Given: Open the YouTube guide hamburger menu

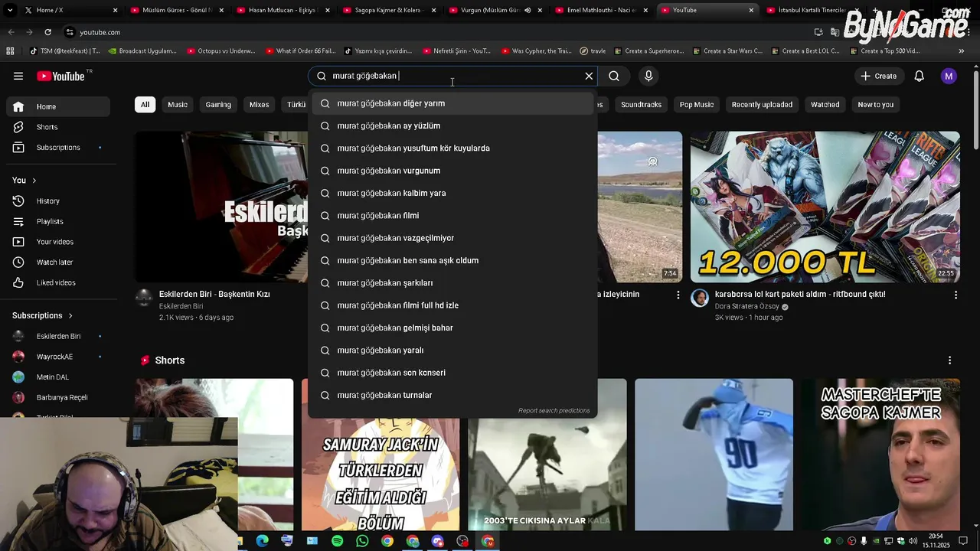Looking at the screenshot, I should [18, 76].
